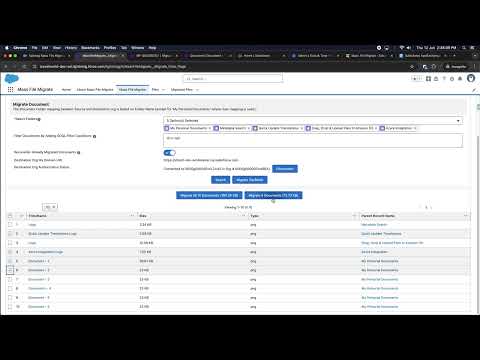
Task: Remove the Metadata Search folder pill
Action: 249,128
